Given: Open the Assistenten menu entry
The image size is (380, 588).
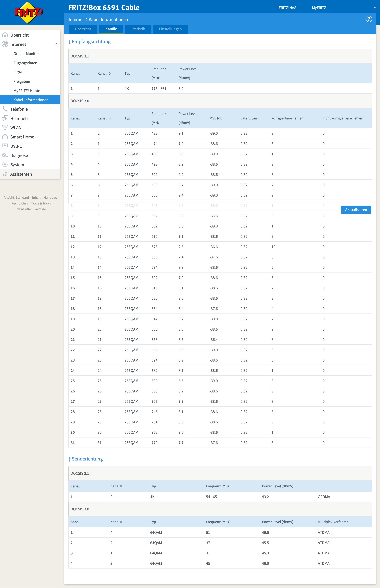Looking at the screenshot, I should pyautogui.click(x=21, y=174).
